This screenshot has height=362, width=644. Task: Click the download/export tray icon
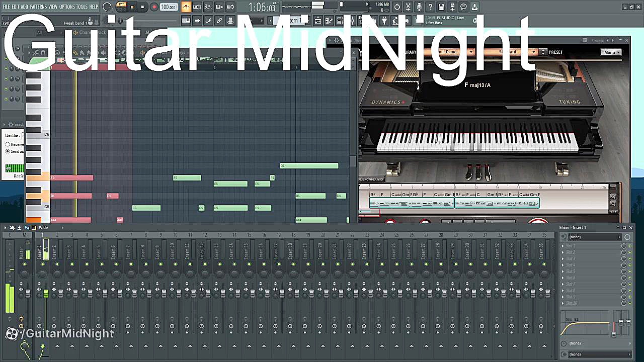(474, 7)
